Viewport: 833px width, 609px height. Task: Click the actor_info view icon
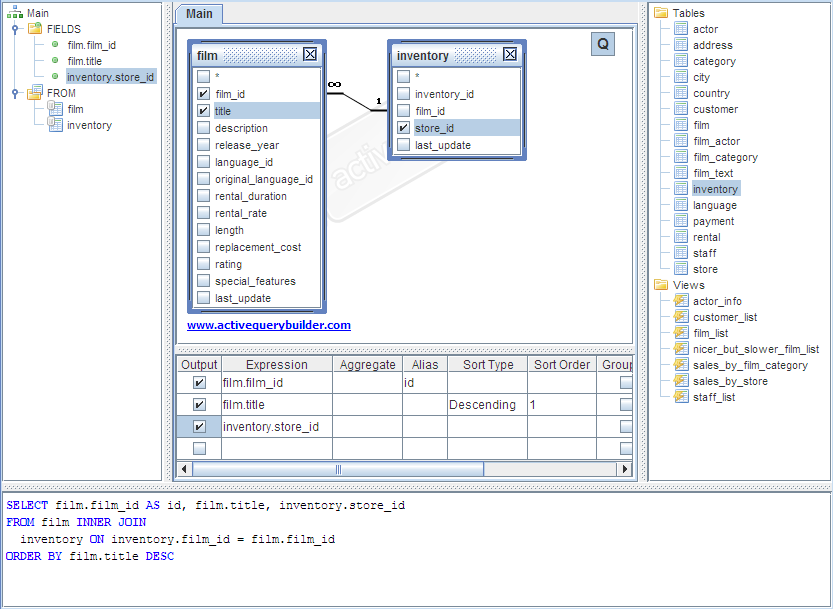pyautogui.click(x=681, y=301)
